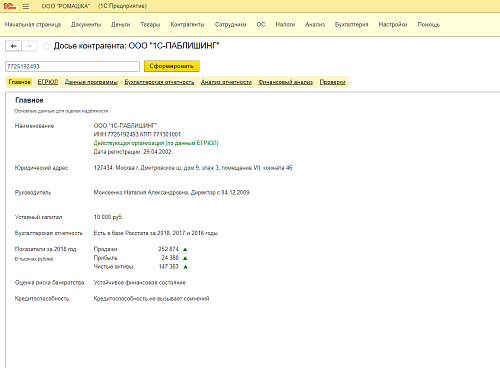
Task: Open the Настройки menu
Action: [x=393, y=25]
